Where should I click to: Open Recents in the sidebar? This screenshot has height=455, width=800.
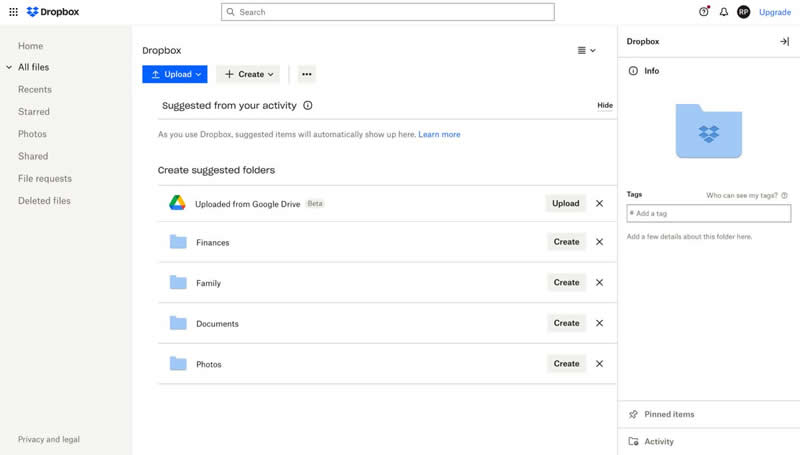pyautogui.click(x=35, y=89)
